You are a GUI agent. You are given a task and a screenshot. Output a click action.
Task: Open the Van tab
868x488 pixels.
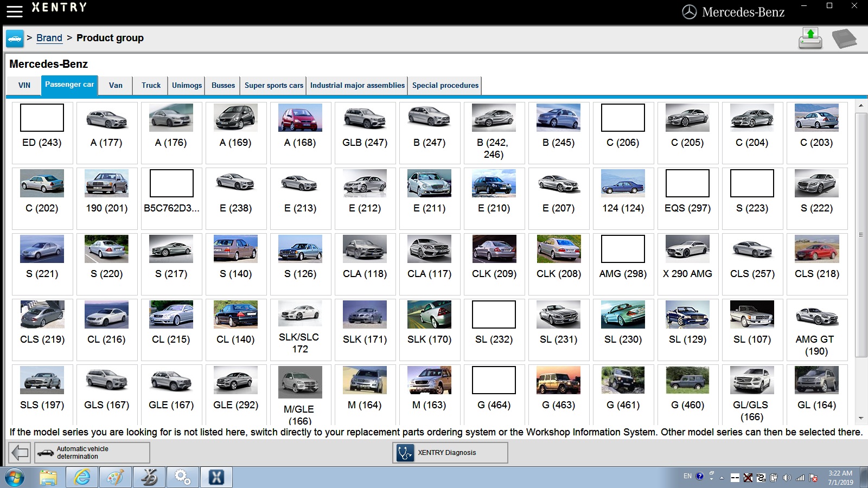point(116,85)
